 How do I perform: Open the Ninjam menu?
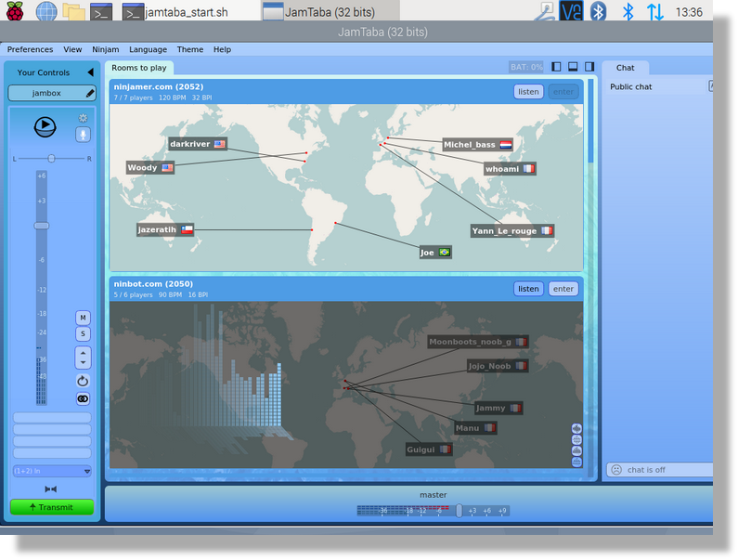[x=106, y=49]
